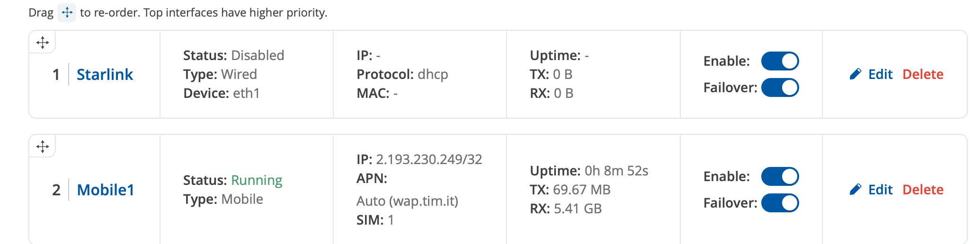Delete the Mobile1 interface
This screenshot has height=244, width=980.
tap(923, 190)
